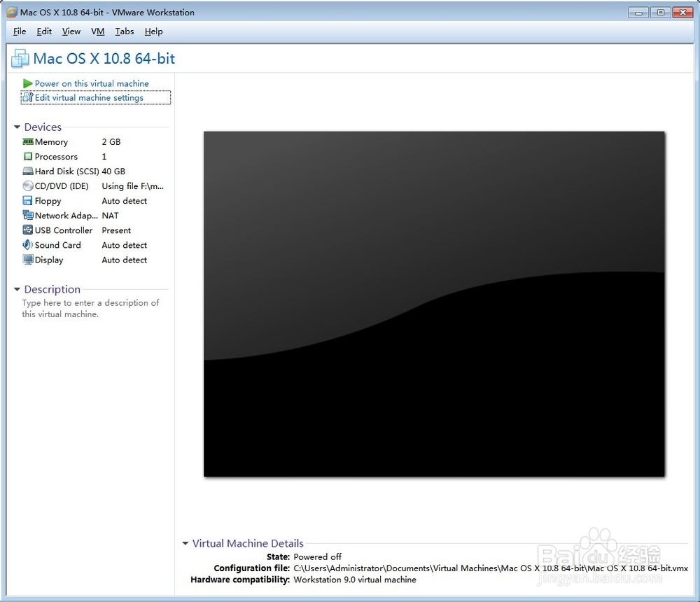Click the Hard Disk (SCSI) icon
The height and width of the screenshot is (602, 700).
(x=28, y=171)
